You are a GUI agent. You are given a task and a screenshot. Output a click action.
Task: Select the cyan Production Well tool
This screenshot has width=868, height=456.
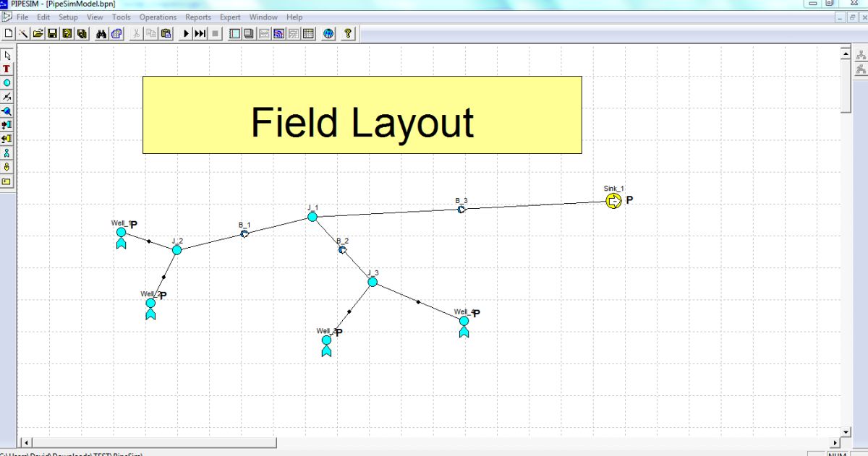pyautogui.click(x=7, y=153)
